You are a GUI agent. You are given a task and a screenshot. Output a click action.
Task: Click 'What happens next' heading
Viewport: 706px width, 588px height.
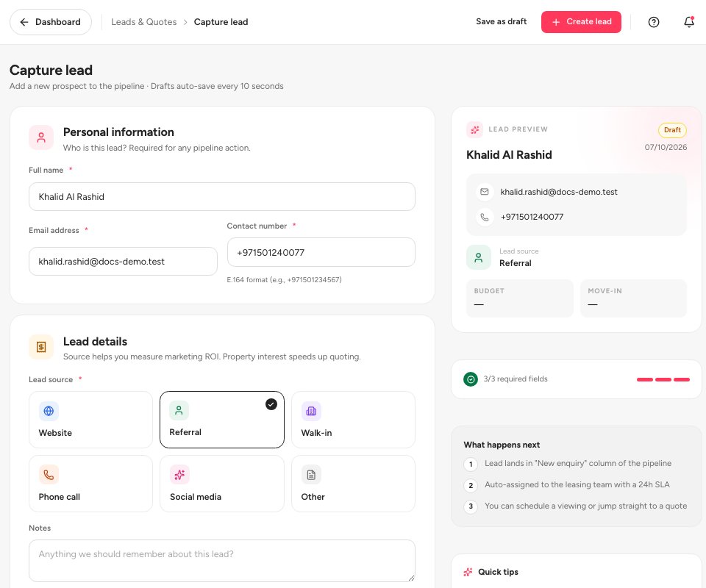[502, 445]
